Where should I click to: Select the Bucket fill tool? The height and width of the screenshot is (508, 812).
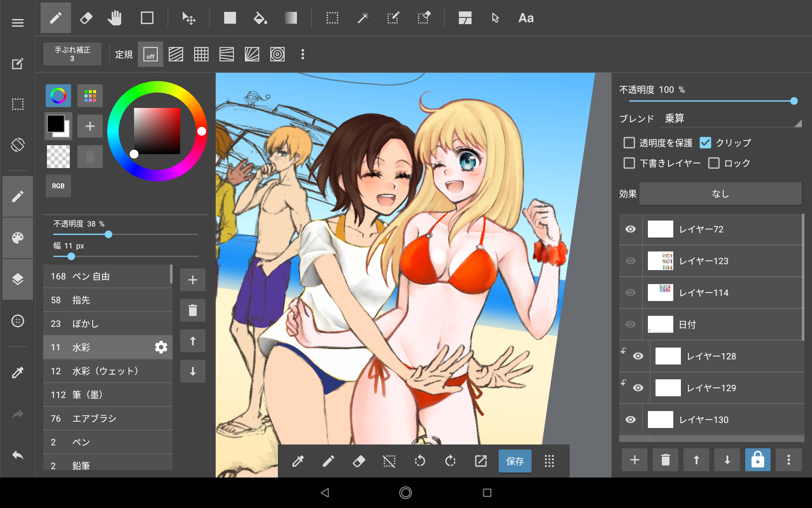coord(260,18)
